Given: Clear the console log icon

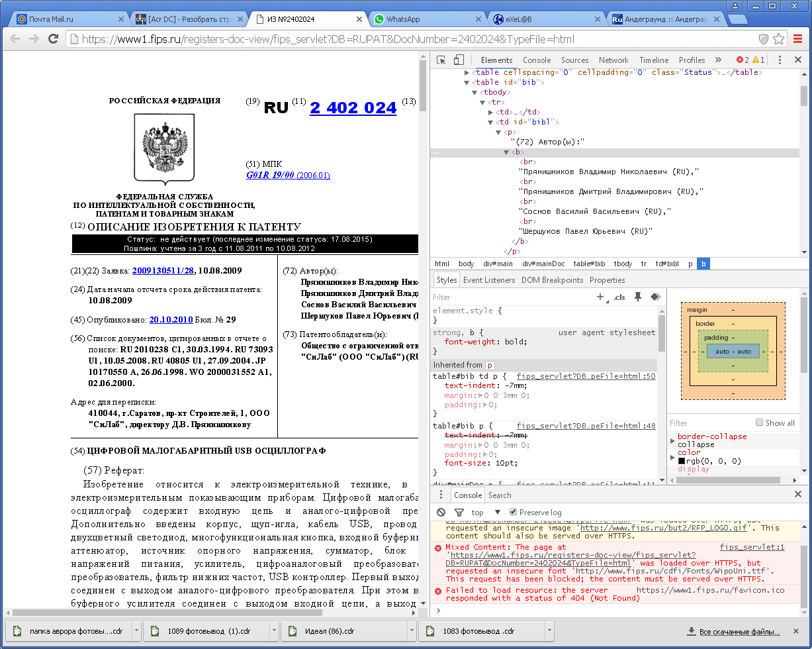Looking at the screenshot, I should point(441,512).
